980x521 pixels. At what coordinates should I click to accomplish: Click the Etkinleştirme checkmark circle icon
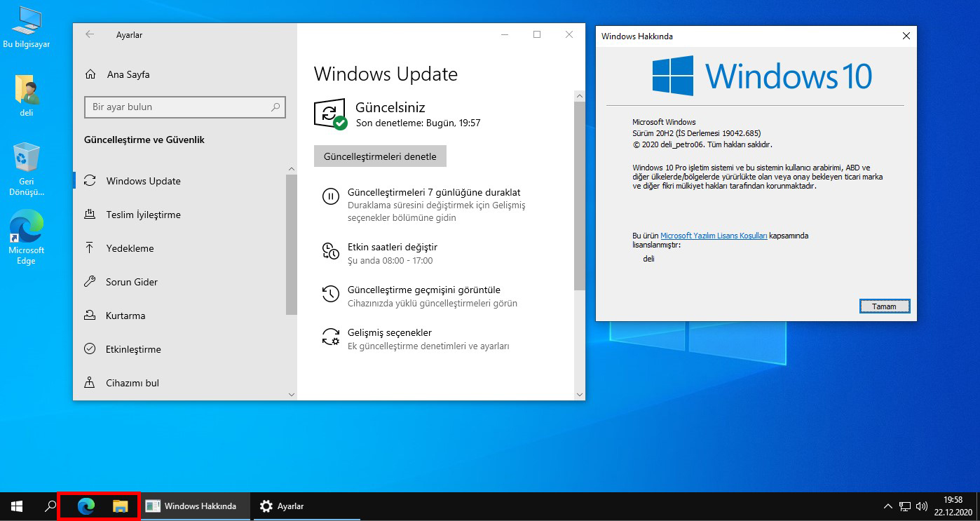click(x=90, y=349)
